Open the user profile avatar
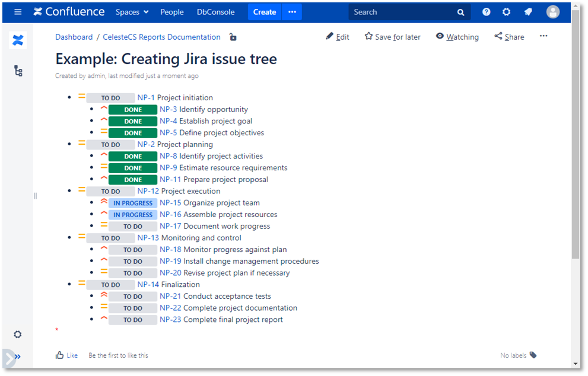The image size is (588, 376). pos(553,12)
